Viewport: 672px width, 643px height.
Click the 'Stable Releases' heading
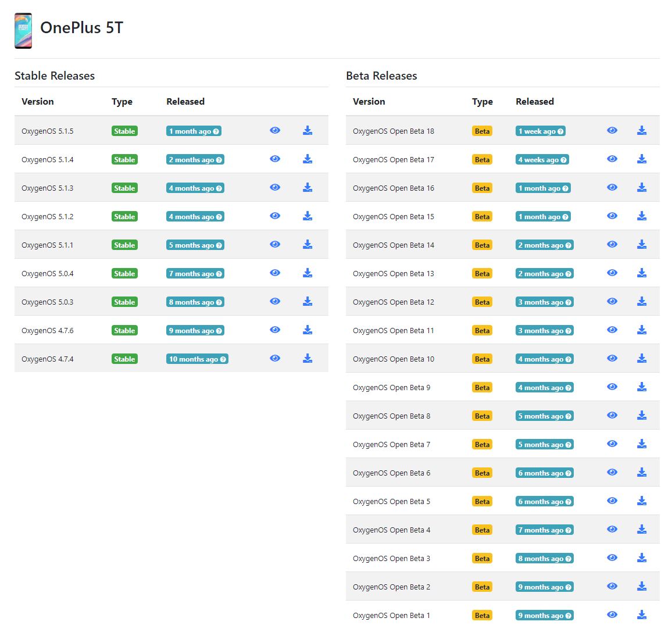pyautogui.click(x=55, y=76)
